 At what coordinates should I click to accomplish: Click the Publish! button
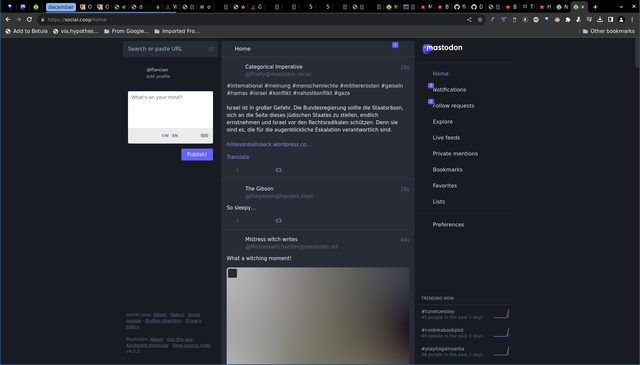pos(197,154)
